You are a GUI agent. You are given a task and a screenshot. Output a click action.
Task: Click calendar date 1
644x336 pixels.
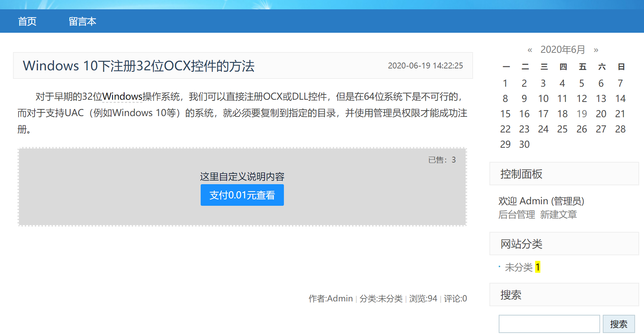505,83
